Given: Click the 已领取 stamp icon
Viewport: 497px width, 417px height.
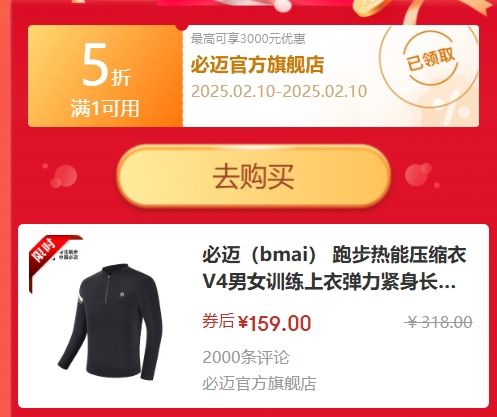Looking at the screenshot, I should pyautogui.click(x=430, y=61).
